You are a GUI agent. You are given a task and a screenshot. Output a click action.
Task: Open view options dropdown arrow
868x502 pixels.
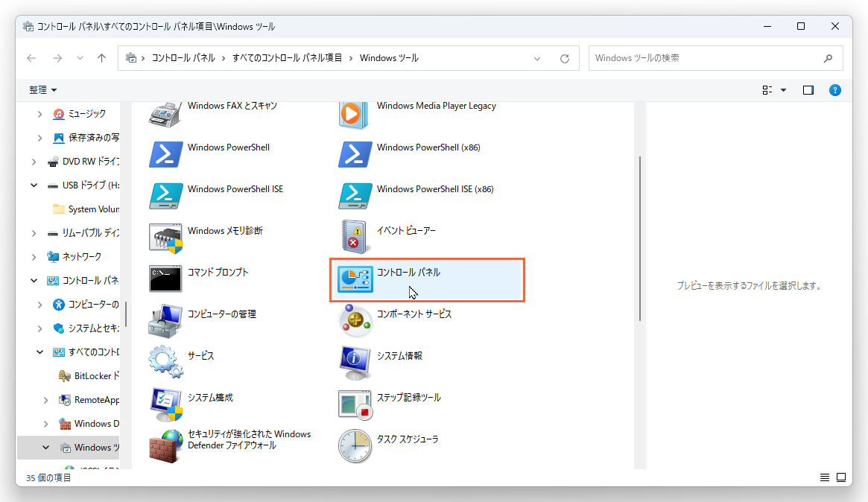[783, 90]
